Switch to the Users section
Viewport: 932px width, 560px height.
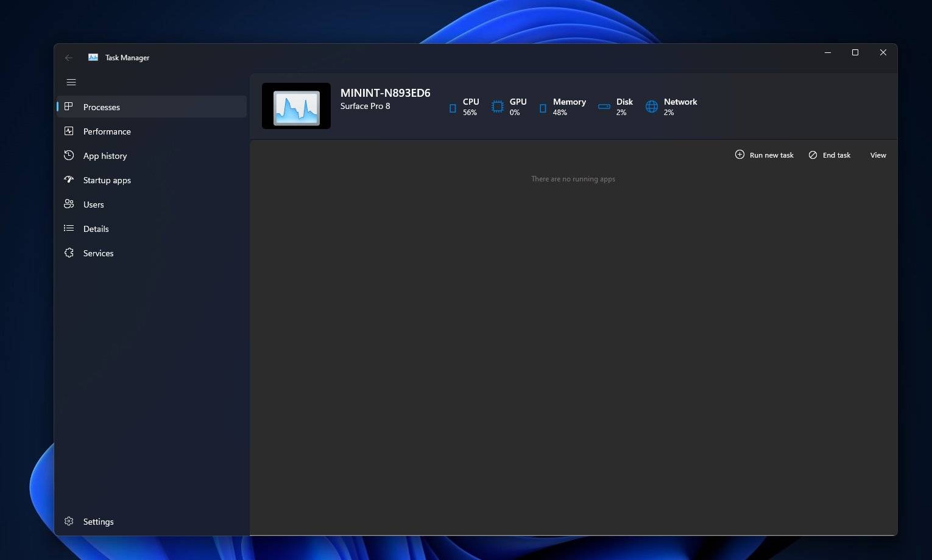pyautogui.click(x=93, y=204)
